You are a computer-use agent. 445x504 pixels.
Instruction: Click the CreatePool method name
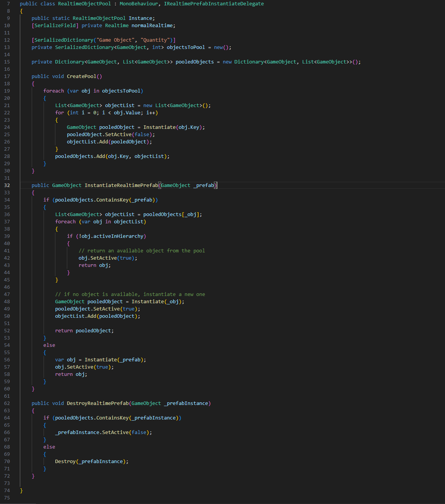click(81, 76)
